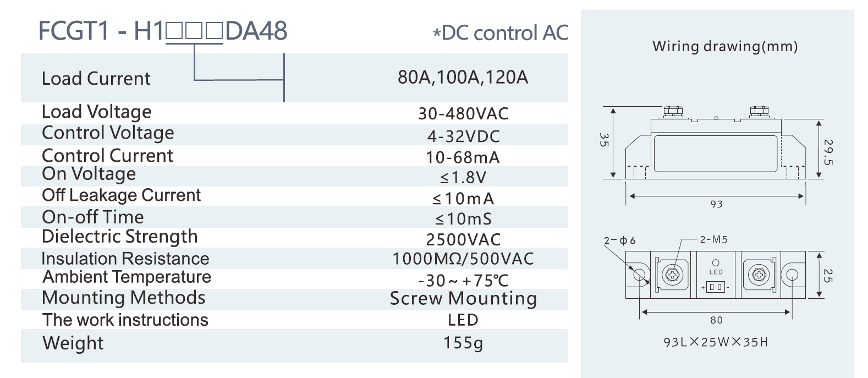
Task: Click the 93L×25W×35H dimensions caption
Action: (716, 342)
